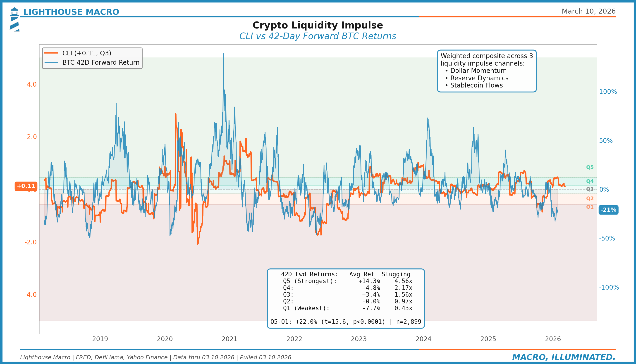Click the blue BTC legend line swatch

tap(51, 62)
